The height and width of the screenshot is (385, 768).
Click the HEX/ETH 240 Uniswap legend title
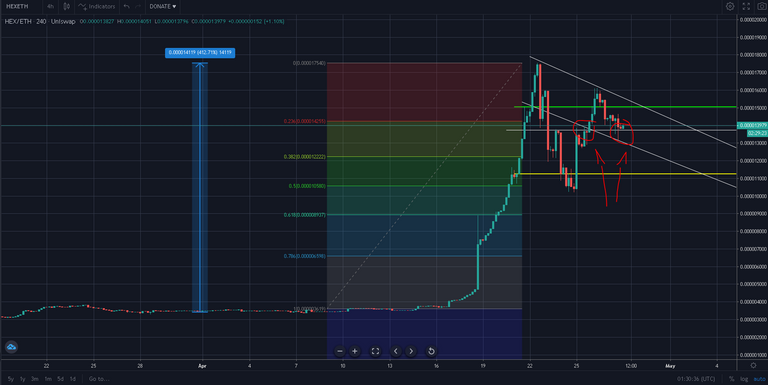click(x=40, y=22)
